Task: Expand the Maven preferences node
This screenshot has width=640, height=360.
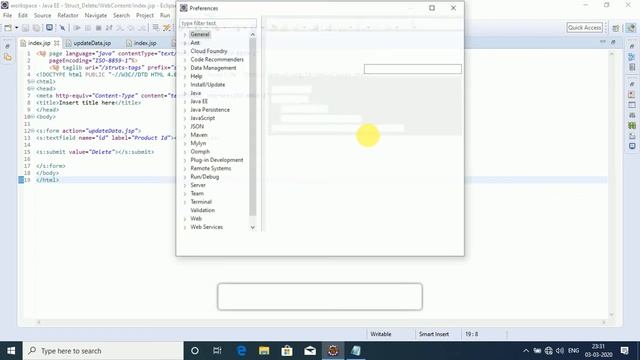Action: 185,135
